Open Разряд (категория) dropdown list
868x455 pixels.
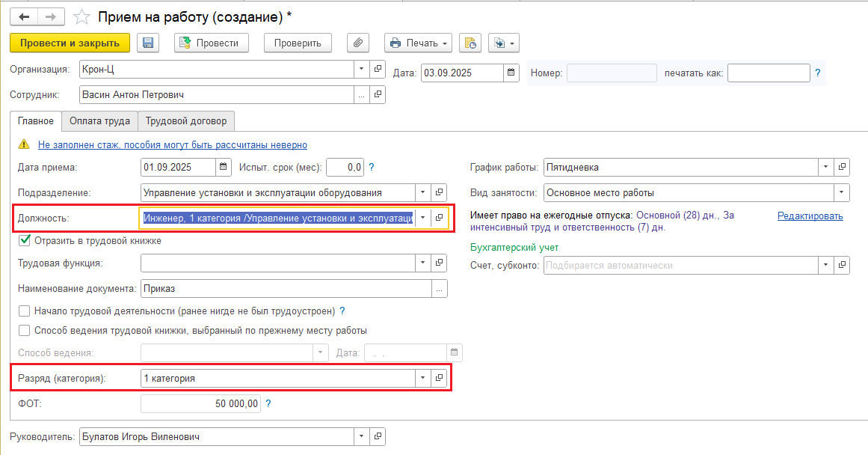pos(423,378)
